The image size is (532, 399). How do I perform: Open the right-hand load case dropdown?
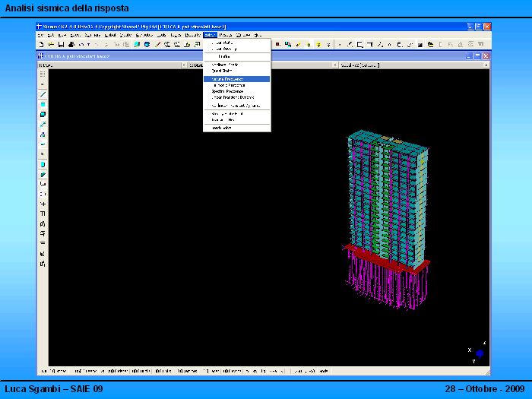(x=486, y=65)
